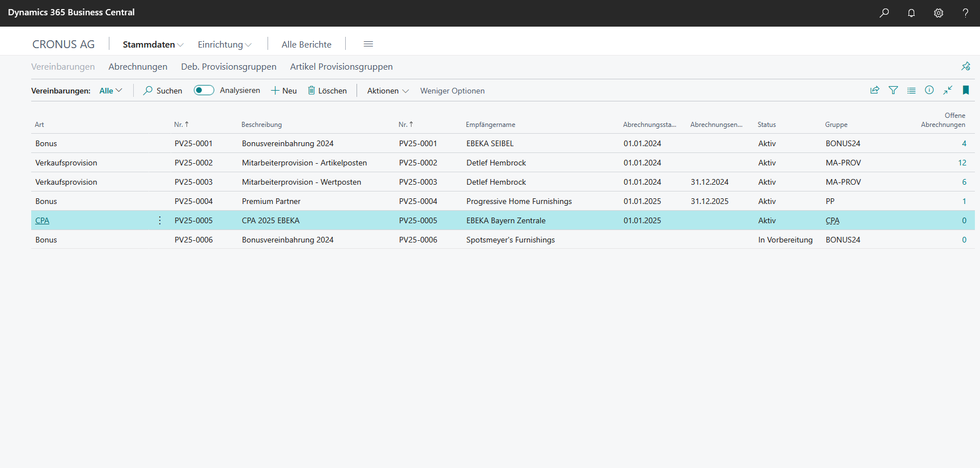Select Mitarbeiterprovision - Wertposten cell
This screenshot has width=980, height=468.
tap(302, 182)
